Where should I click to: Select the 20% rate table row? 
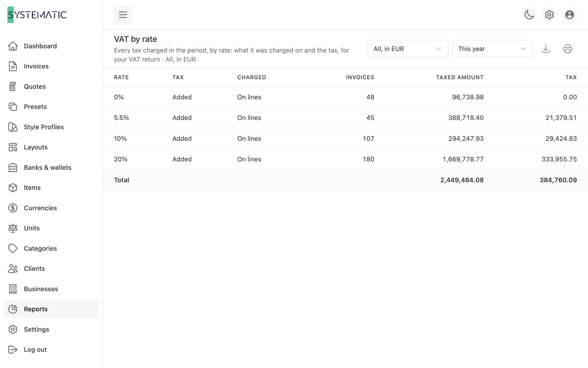tap(345, 159)
